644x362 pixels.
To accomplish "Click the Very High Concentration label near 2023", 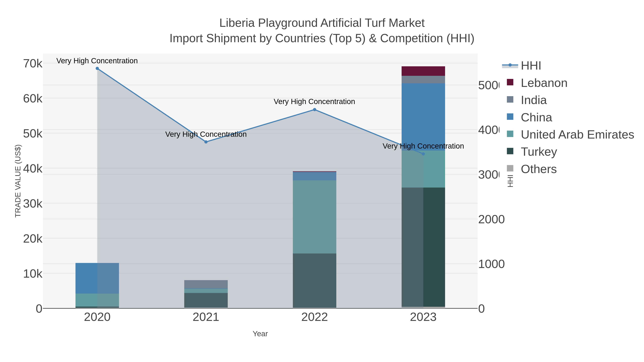I will coord(423,146).
